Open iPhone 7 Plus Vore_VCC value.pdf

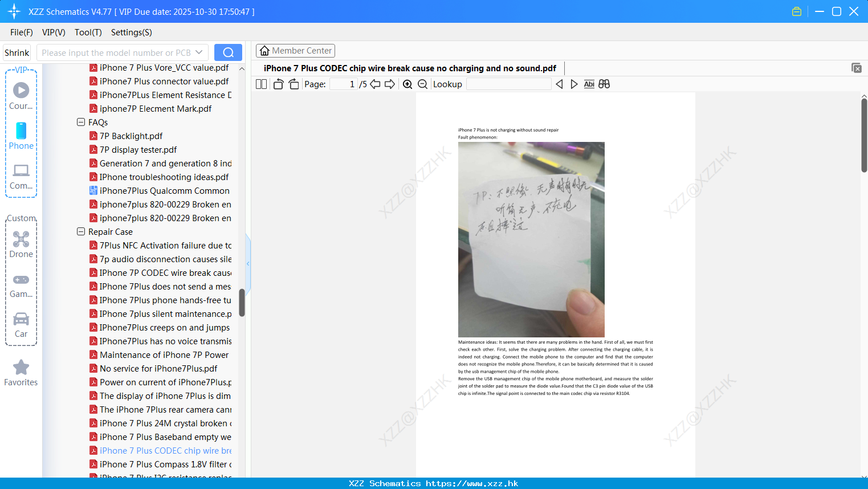point(164,67)
